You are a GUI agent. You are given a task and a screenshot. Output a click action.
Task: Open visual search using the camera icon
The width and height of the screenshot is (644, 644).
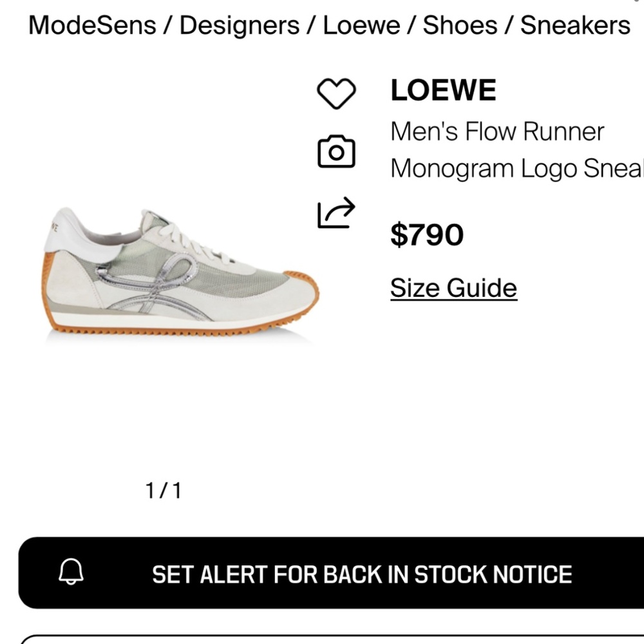336,149
